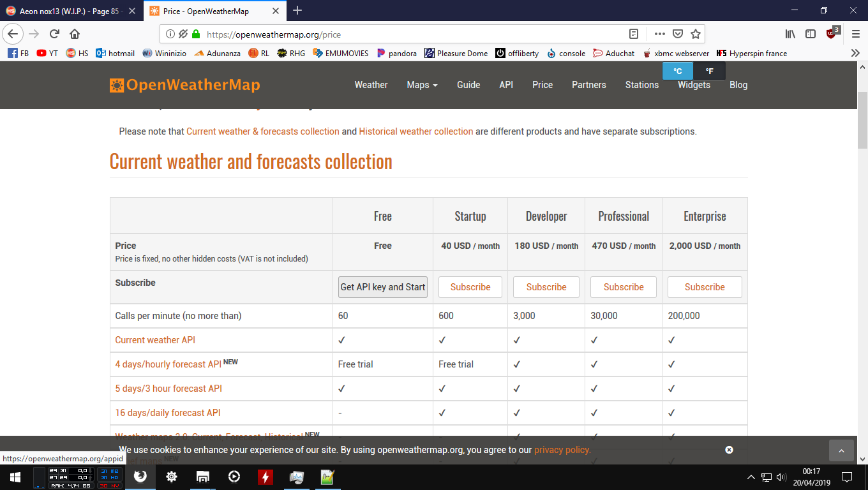Click the scroll-to-top arrow button
This screenshot has height=490, width=868.
pyautogui.click(x=841, y=450)
